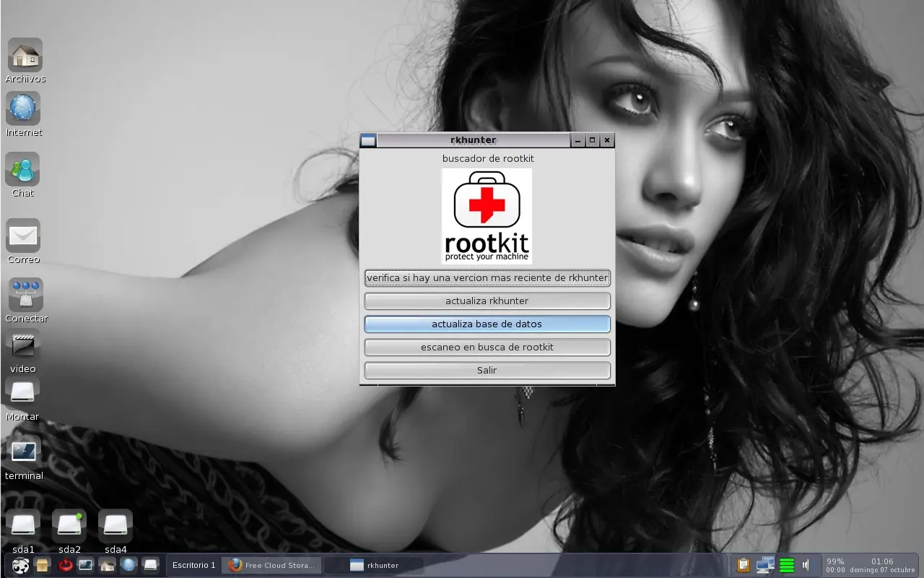The width and height of the screenshot is (924, 578).
Task: Open the Correo envelope desktop icon
Action: tap(23, 236)
